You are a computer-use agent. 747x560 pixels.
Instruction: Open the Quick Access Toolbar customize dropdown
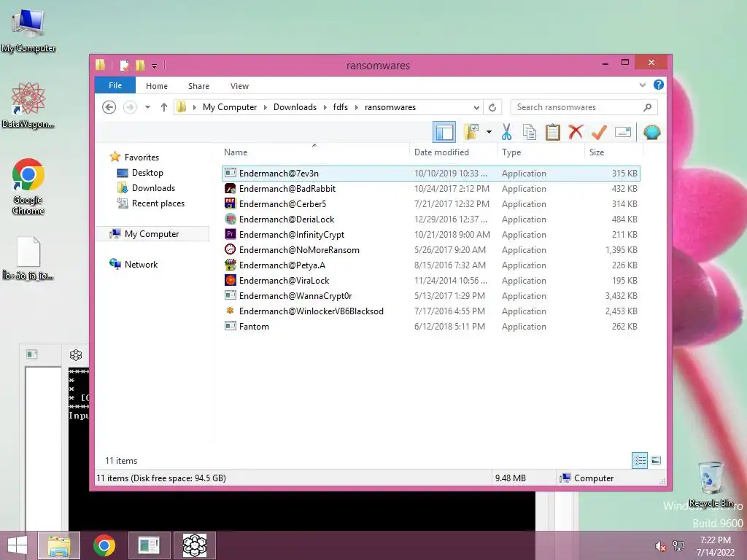pos(154,66)
